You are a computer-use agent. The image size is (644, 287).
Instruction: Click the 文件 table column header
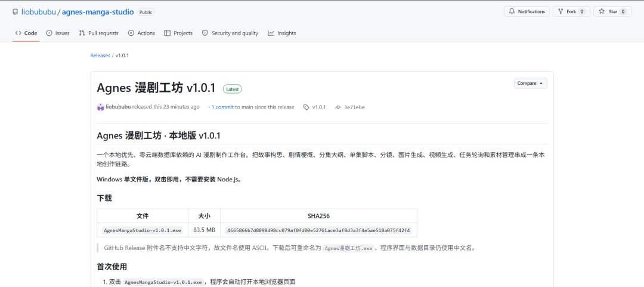[143, 216]
